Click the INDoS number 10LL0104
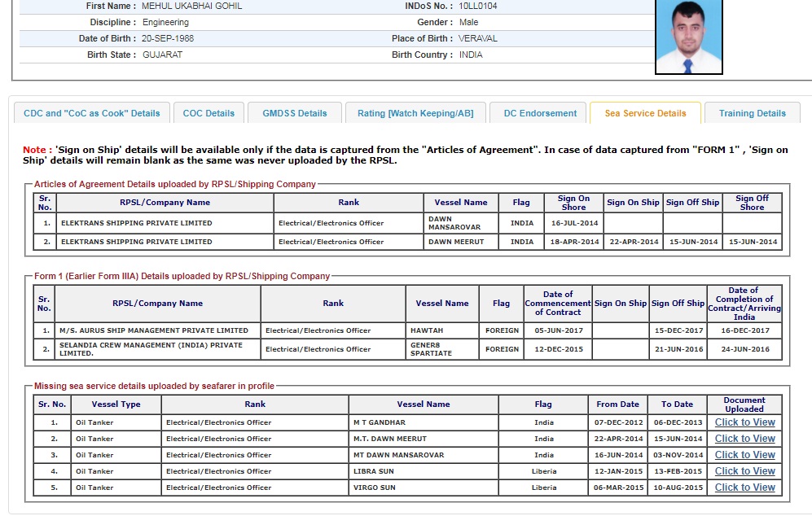The width and height of the screenshot is (812, 516). (478, 6)
